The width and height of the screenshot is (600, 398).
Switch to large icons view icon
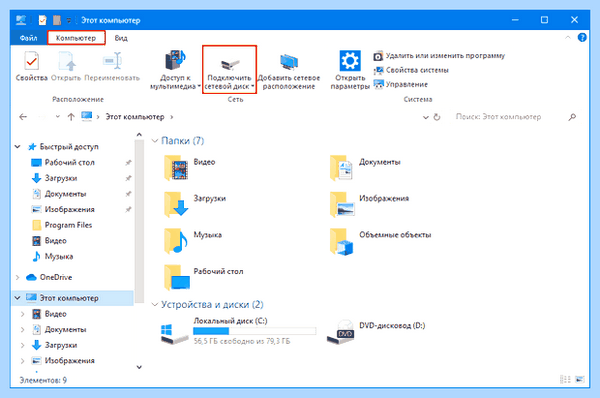pos(580,379)
